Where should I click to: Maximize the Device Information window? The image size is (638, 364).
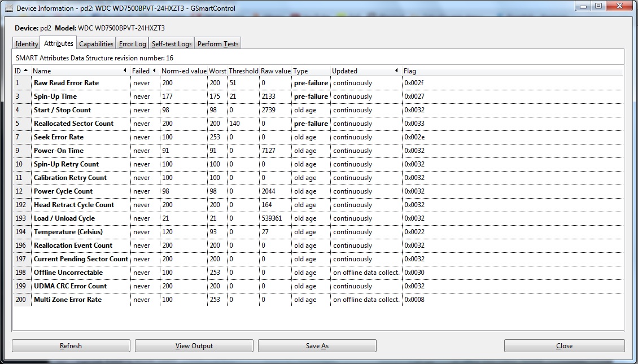tap(598, 7)
